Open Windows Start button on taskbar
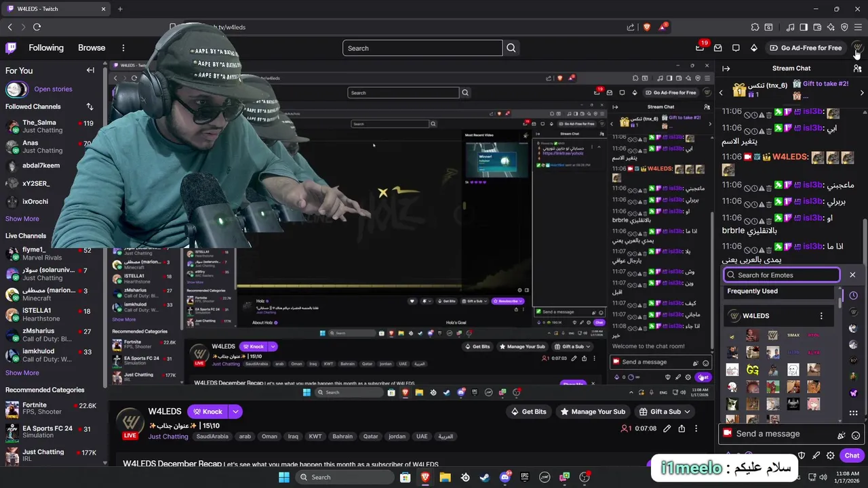 pos(284,477)
